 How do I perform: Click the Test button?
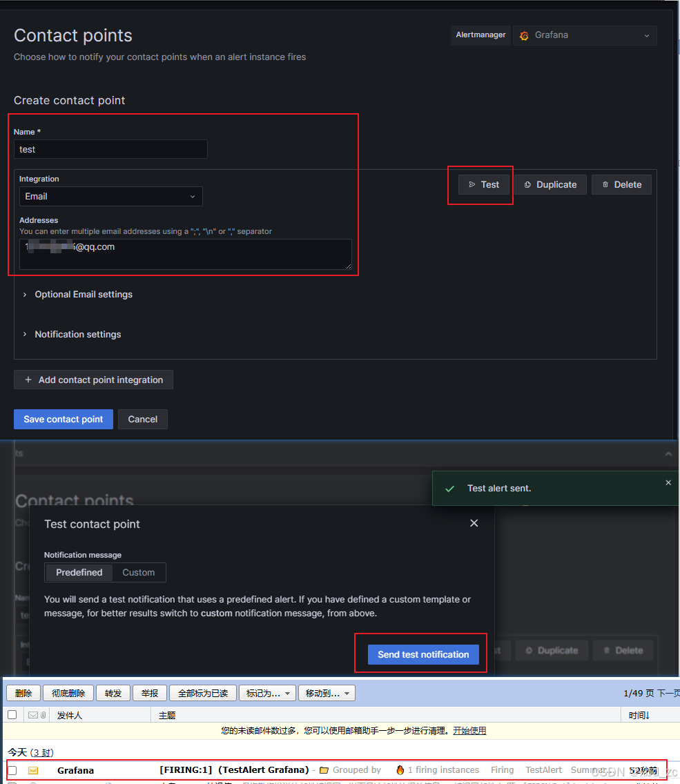point(484,184)
